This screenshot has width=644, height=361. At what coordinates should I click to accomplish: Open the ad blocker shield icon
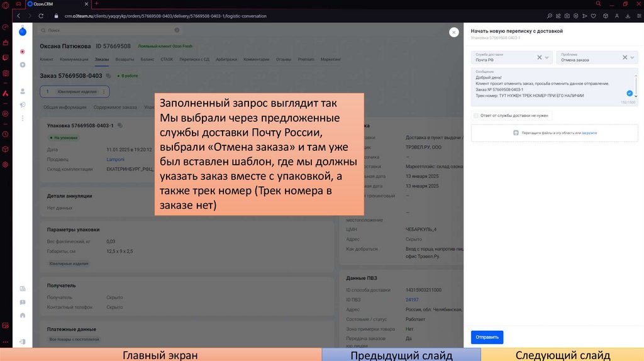[x=576, y=16]
